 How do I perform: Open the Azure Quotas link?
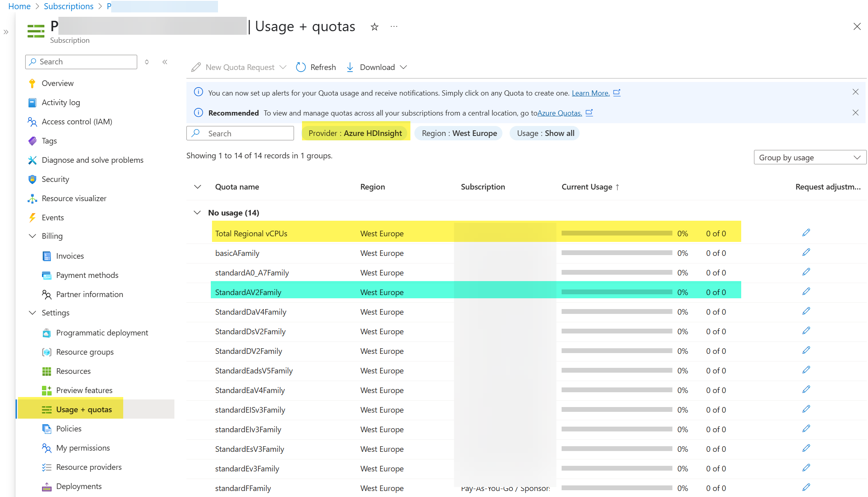point(560,113)
